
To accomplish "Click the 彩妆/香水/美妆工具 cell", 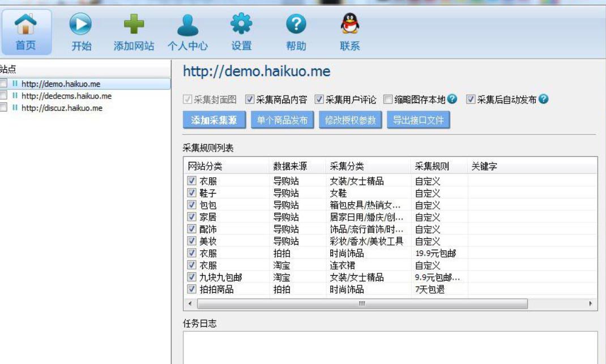I will pyautogui.click(x=366, y=241).
